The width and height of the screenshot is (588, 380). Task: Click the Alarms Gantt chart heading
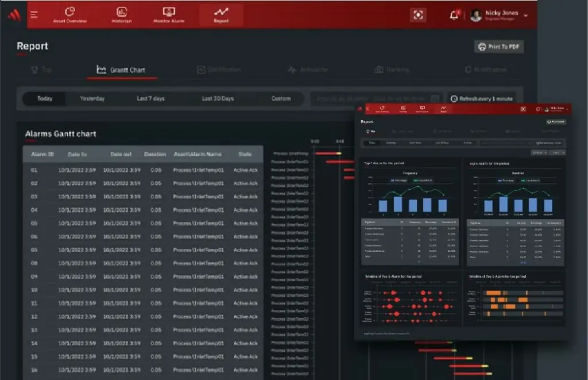[61, 134]
